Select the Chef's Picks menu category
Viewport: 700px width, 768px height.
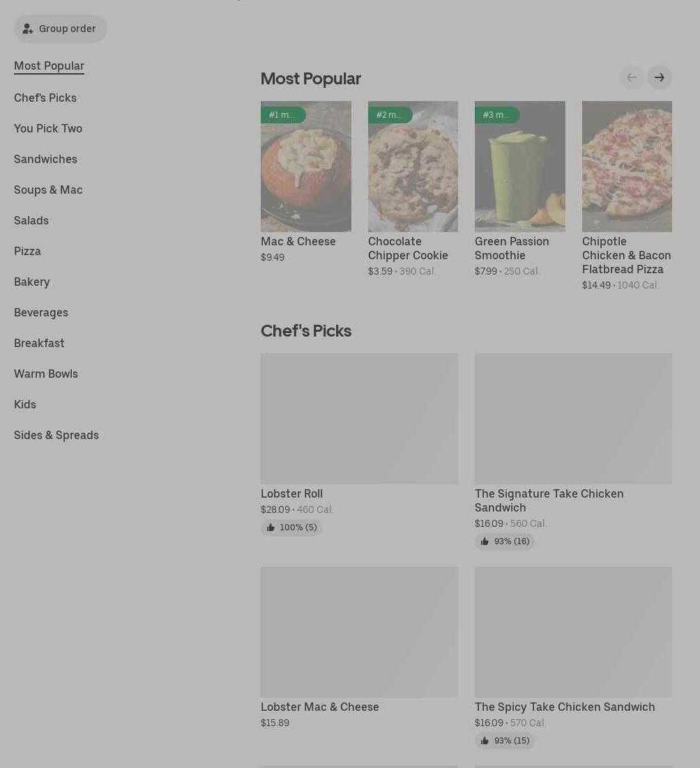45,98
